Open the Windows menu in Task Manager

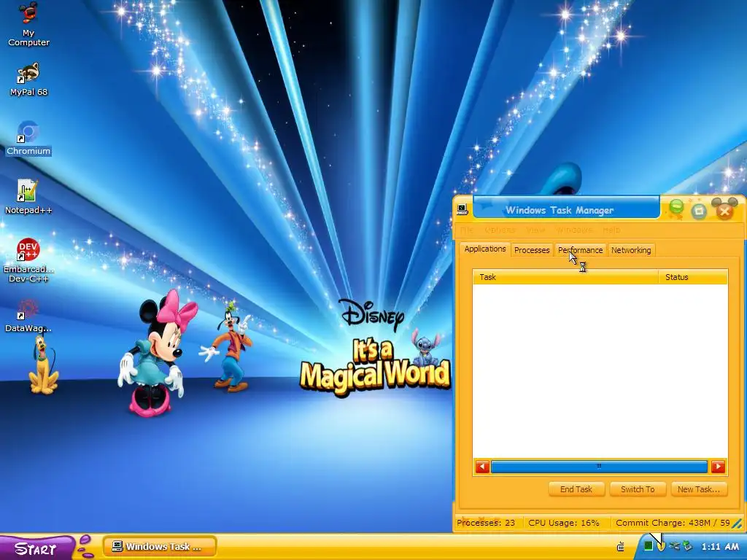[574, 230]
